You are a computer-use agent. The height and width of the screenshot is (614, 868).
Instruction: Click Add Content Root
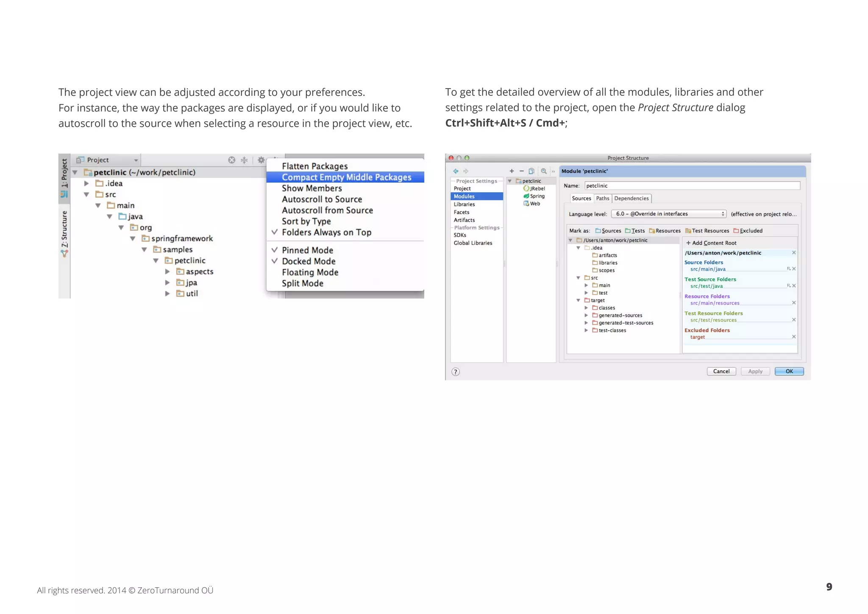(711, 243)
